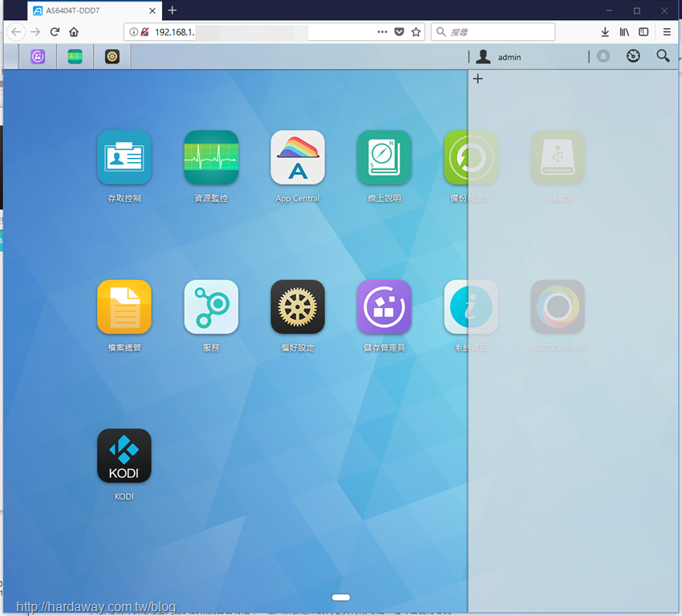Viewport: 682px width, 616px height.
Task: Open the Firefox downloads panel
Action: coord(605,32)
